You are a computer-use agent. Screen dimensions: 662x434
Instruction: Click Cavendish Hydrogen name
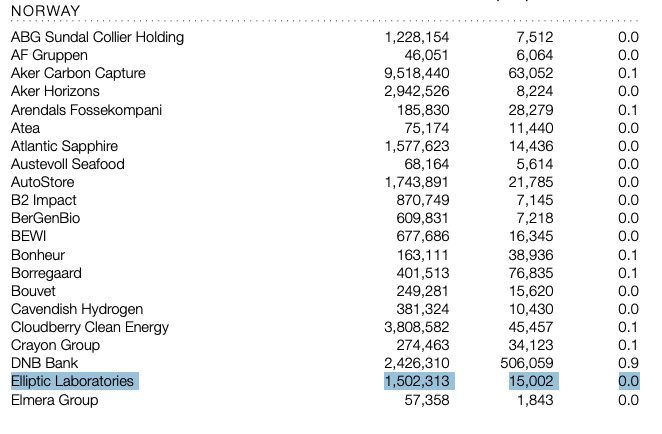coord(77,309)
